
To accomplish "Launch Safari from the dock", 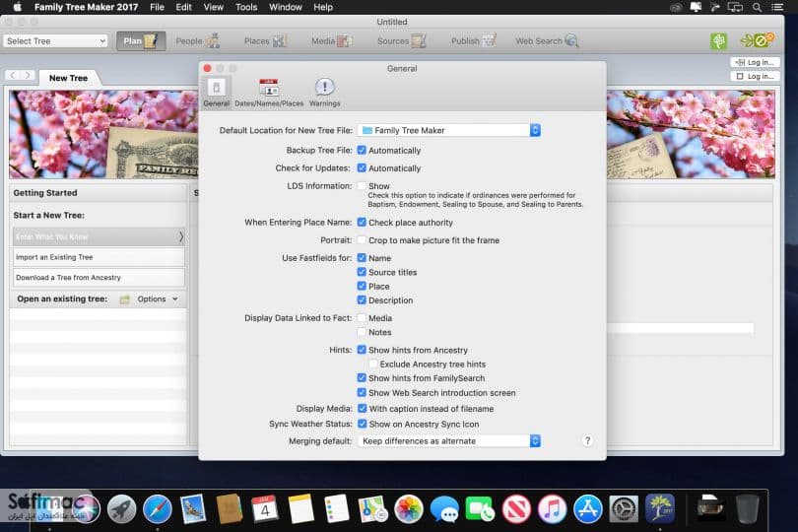I will tap(158, 508).
